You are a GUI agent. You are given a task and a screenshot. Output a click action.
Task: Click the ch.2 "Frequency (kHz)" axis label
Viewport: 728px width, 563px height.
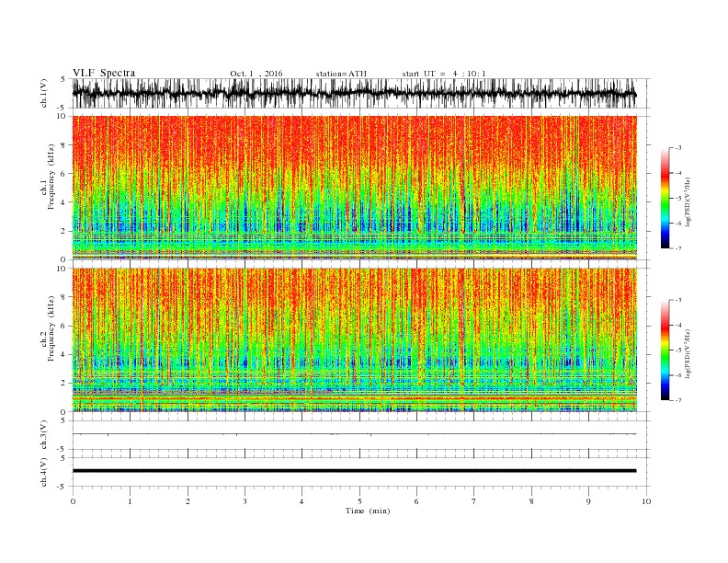[x=51, y=329]
